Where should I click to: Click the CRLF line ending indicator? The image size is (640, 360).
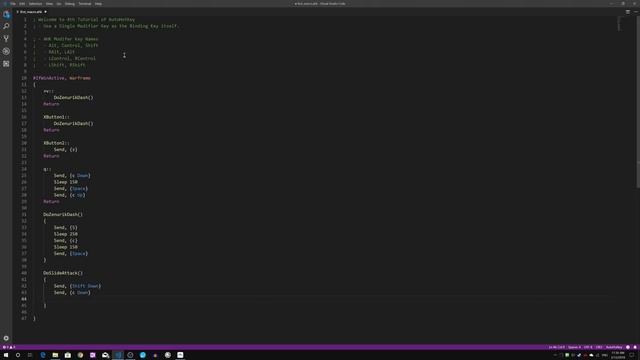(599, 347)
